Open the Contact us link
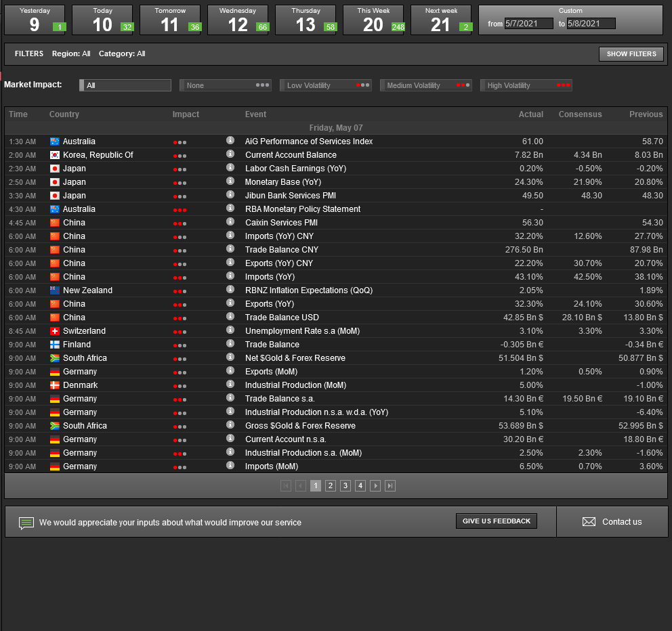 [x=622, y=522]
